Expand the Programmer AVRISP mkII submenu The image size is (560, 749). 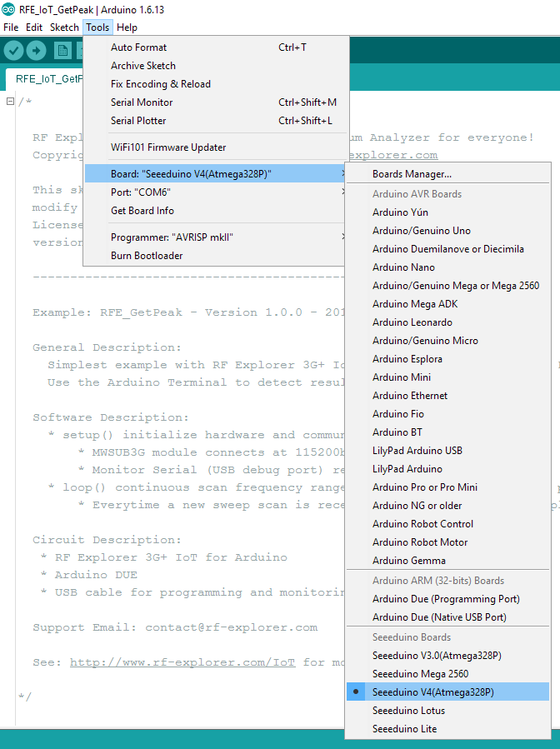point(214,237)
